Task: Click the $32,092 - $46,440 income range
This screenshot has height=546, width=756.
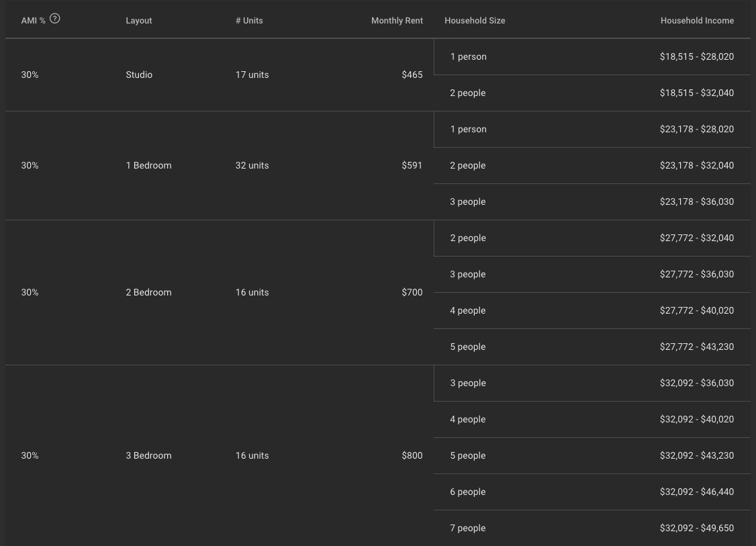Action: (x=696, y=492)
